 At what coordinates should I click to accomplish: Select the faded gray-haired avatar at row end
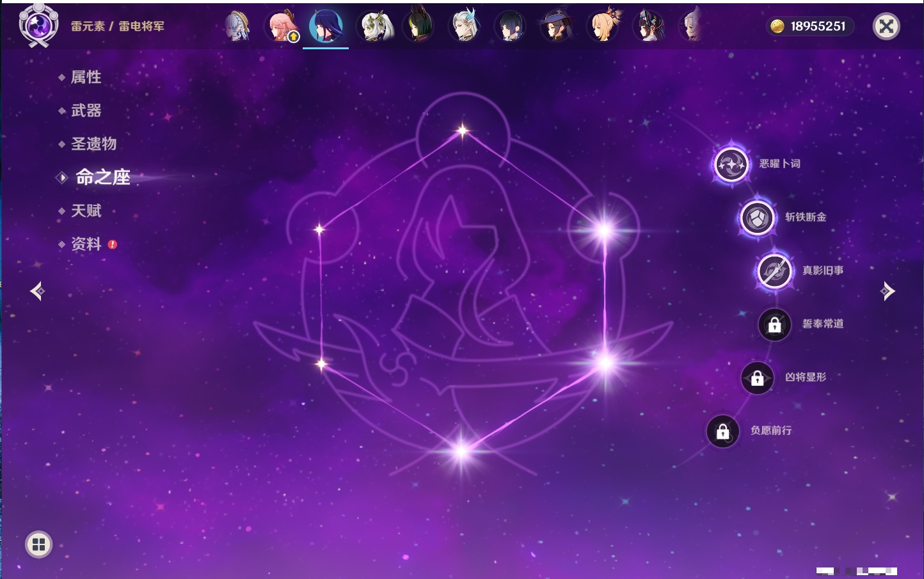[x=692, y=26]
